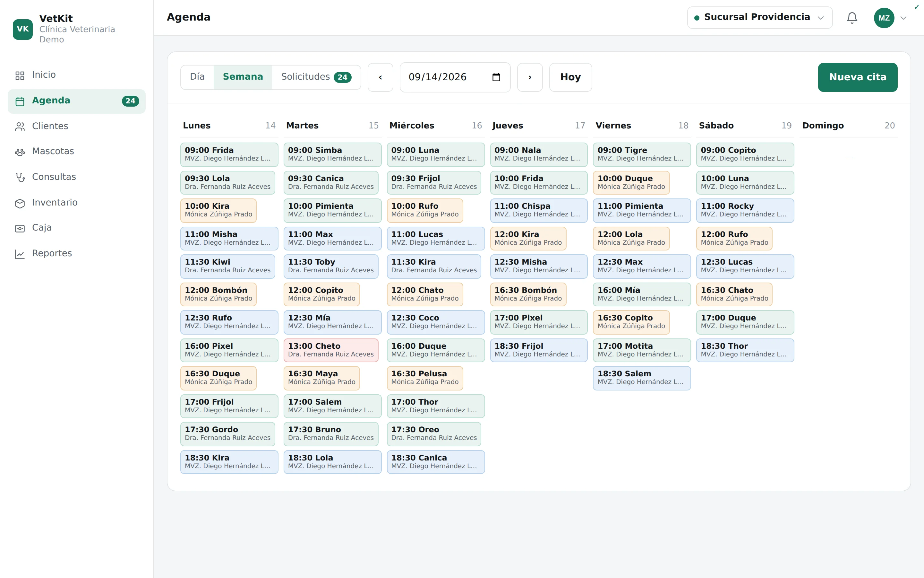Click the Viernes 18 column header
The width and height of the screenshot is (924, 578).
[641, 126]
